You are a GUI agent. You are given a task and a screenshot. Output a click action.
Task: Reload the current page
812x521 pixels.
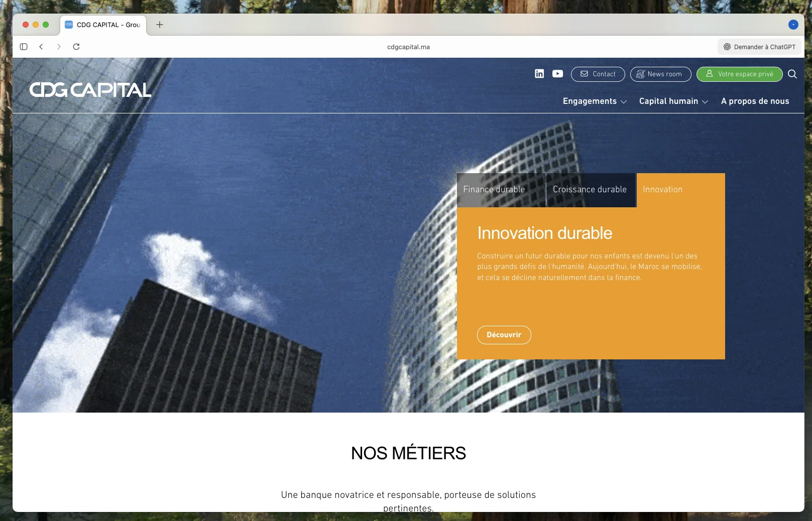click(x=76, y=47)
